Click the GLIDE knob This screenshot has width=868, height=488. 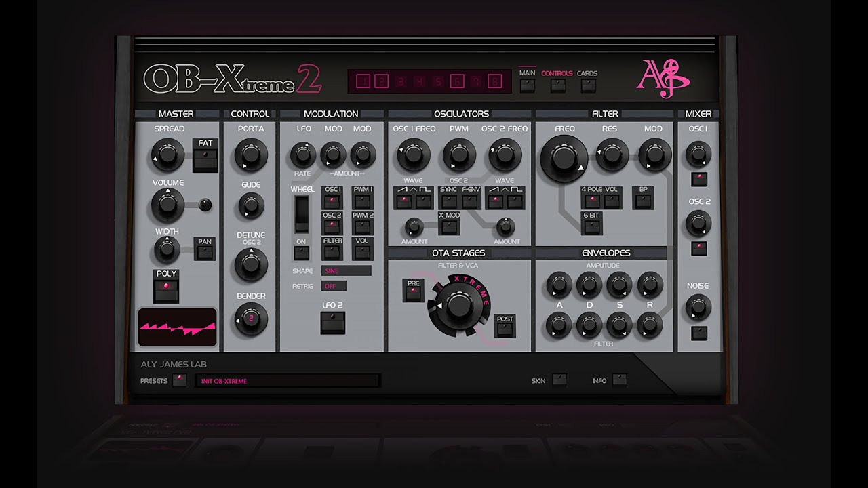[x=250, y=204]
